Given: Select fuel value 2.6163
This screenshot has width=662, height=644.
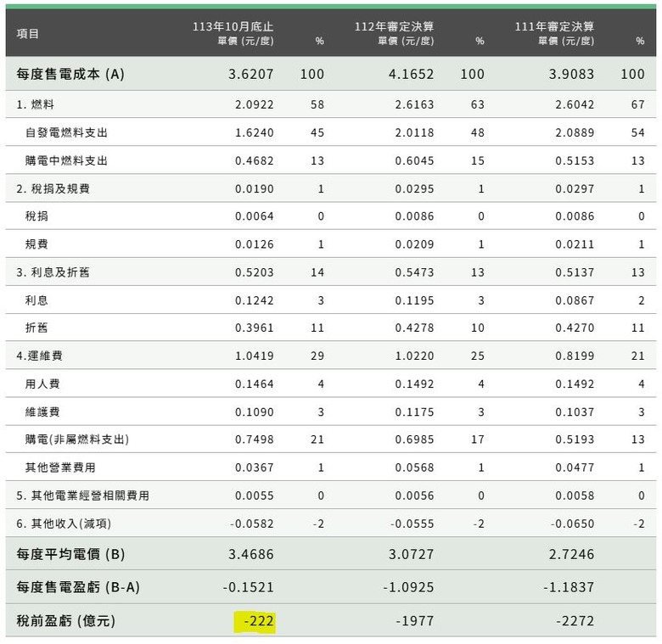Looking at the screenshot, I should point(414,104).
